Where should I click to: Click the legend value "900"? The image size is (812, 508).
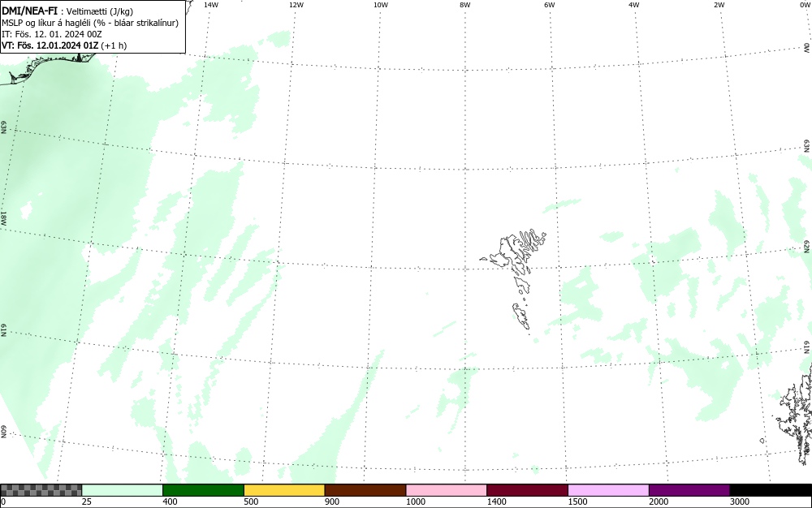(x=332, y=502)
